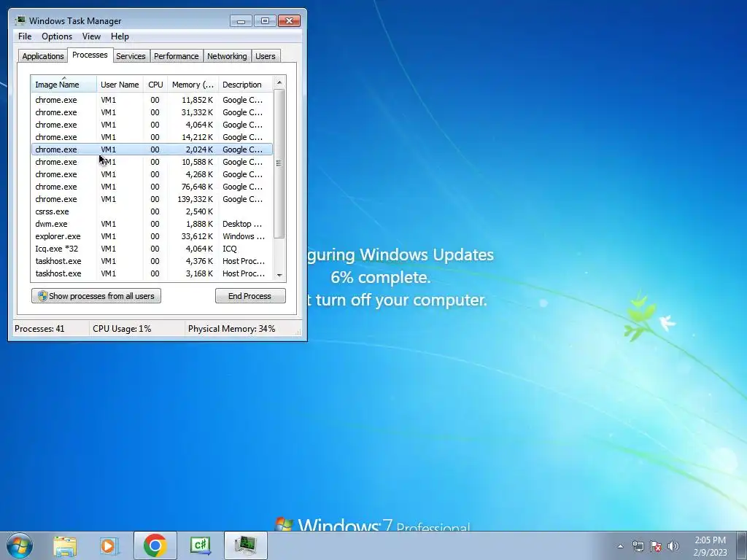Sort by User Name column header
This screenshot has height=560, width=747.
[120, 85]
